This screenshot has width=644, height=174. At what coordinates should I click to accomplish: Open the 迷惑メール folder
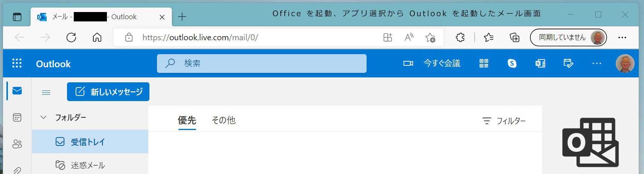coord(90,165)
